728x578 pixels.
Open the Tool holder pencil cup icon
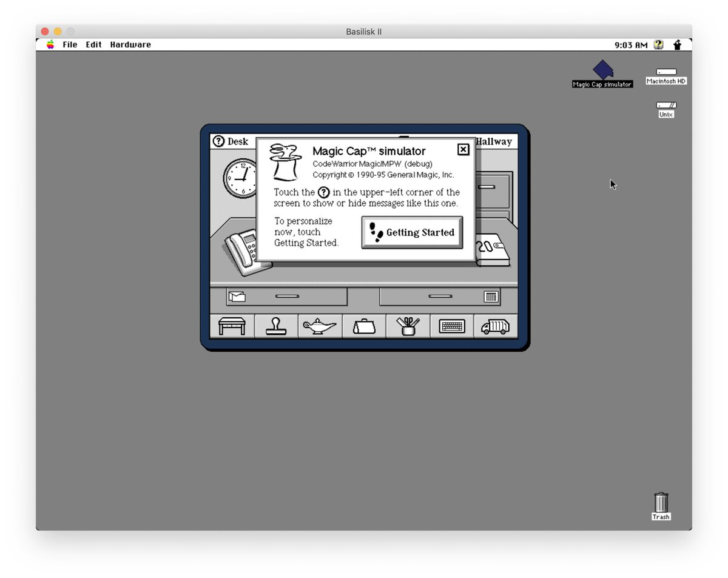pos(408,326)
